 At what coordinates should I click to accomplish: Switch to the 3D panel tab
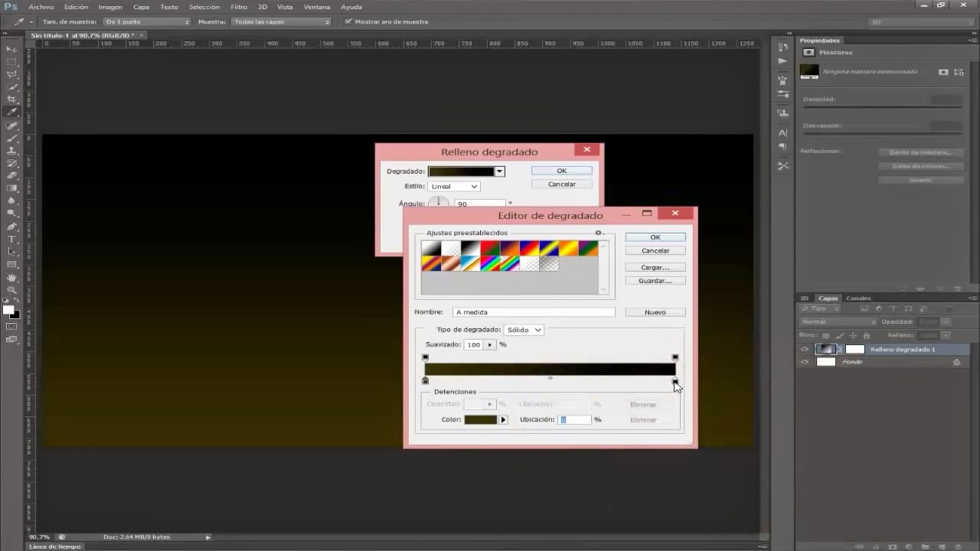[x=804, y=298]
